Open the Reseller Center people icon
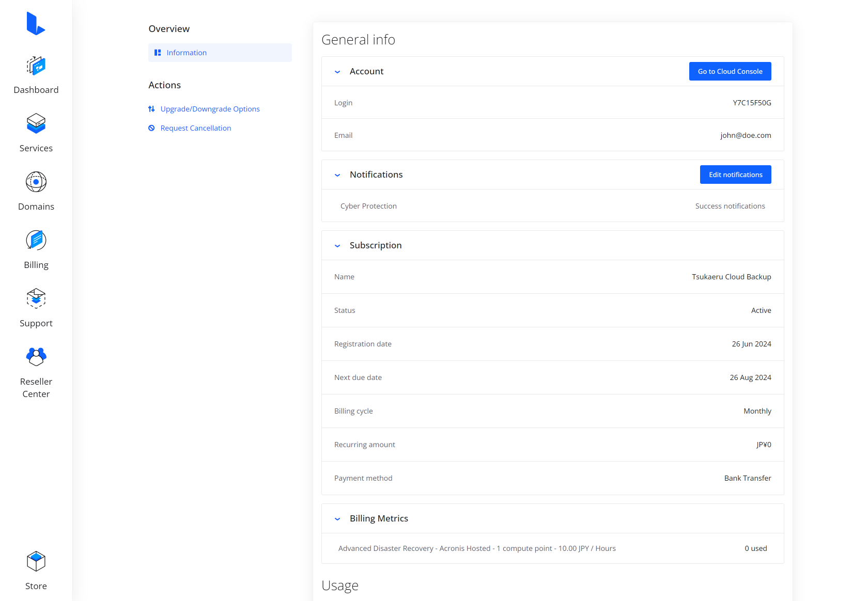 tap(36, 357)
